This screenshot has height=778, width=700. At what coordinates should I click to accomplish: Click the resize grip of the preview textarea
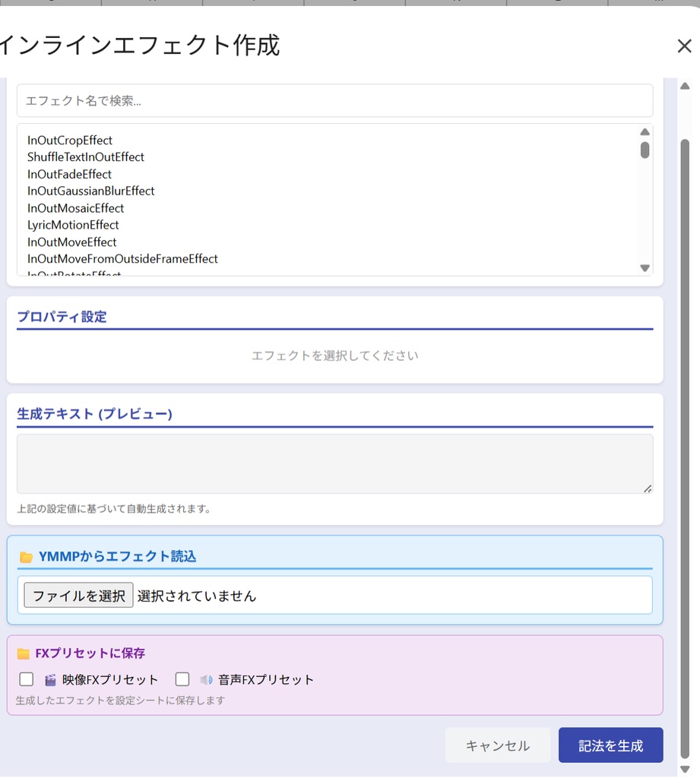point(648,489)
